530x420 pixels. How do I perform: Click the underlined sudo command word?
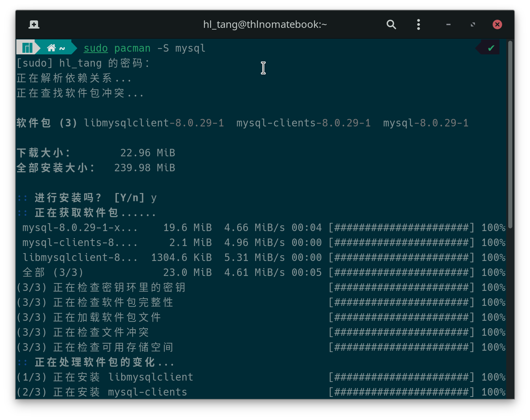tap(95, 48)
